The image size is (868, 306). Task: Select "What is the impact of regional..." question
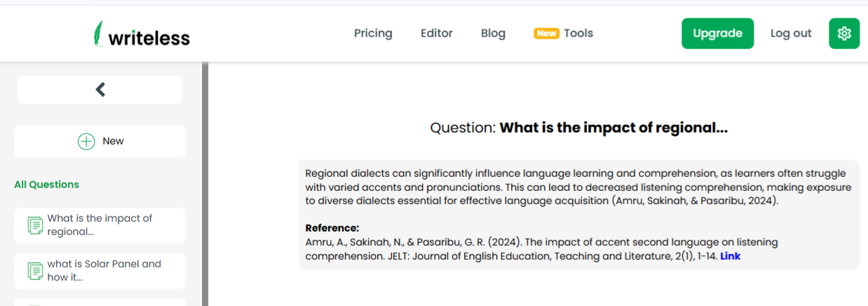(x=100, y=225)
